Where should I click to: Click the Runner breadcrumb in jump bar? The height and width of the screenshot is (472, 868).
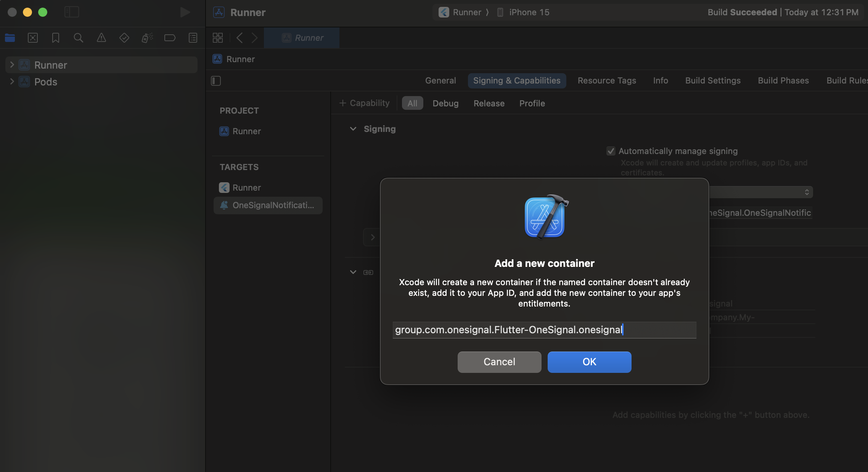[234, 59]
